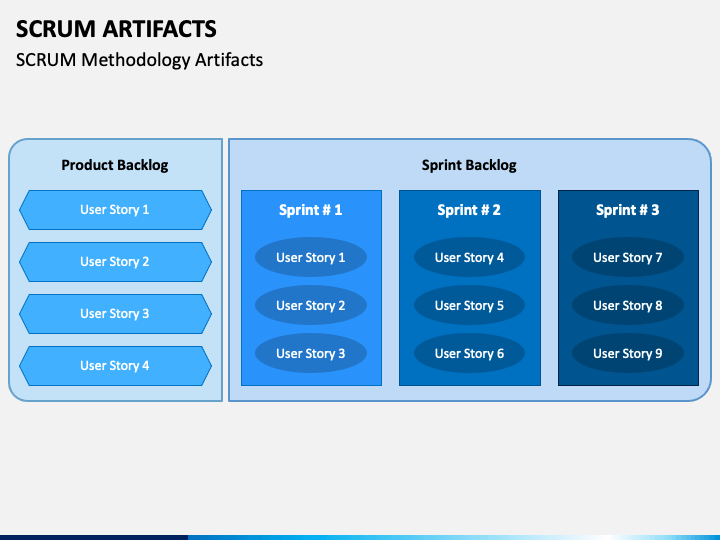This screenshot has height=540, width=720.
Task: Select the Sprint Backlog heading
Action: point(469,165)
